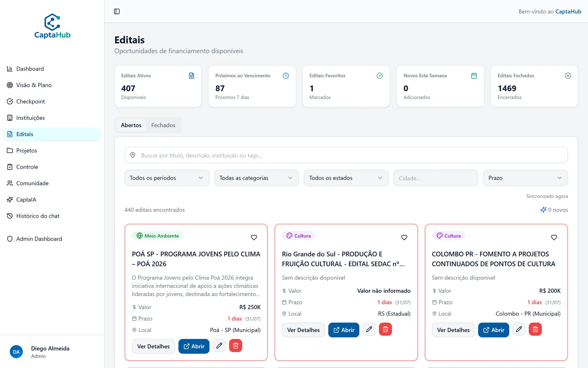This screenshot has width=588, height=368.
Task: Launch CaptaIA assistant
Action: [52, 200]
